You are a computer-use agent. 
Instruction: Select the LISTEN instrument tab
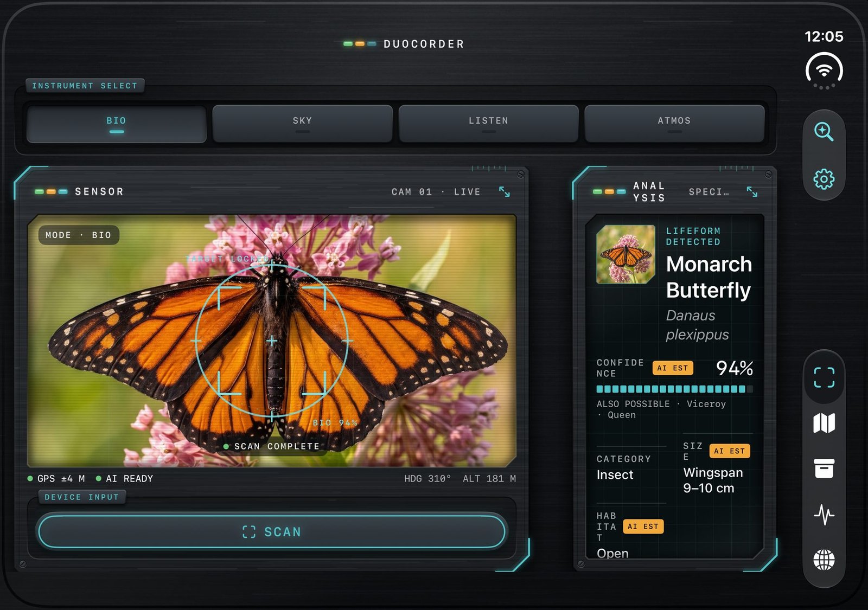(488, 124)
